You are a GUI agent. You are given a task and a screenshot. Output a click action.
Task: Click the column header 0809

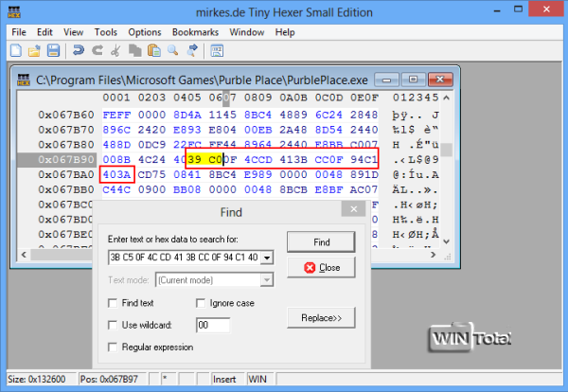(257, 98)
